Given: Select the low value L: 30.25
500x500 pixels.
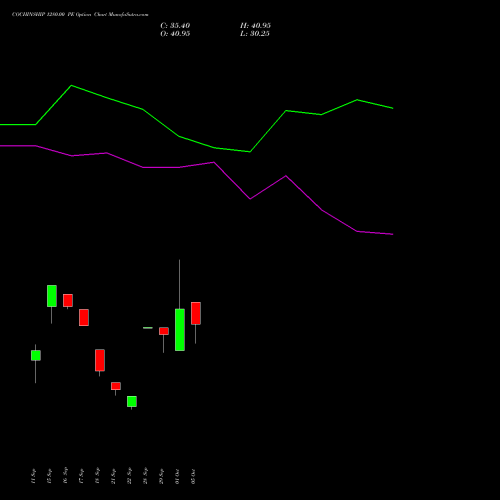Looking at the screenshot, I should pyautogui.click(x=255, y=34).
